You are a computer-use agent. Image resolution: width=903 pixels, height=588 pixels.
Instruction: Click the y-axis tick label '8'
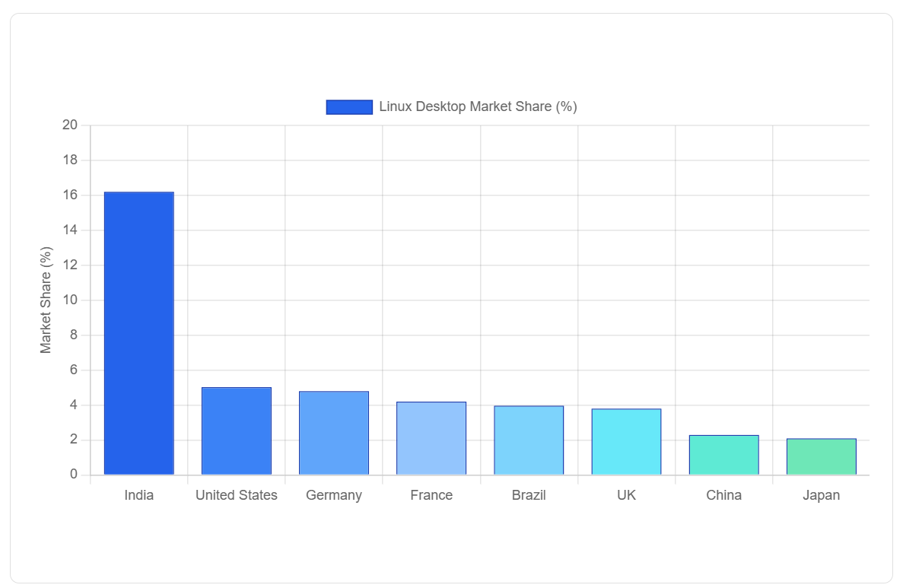pyautogui.click(x=74, y=335)
